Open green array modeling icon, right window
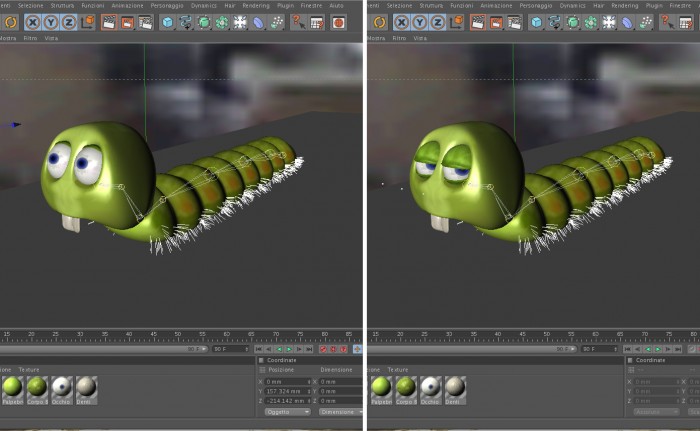The height and width of the screenshot is (431, 700). pyautogui.click(x=591, y=22)
